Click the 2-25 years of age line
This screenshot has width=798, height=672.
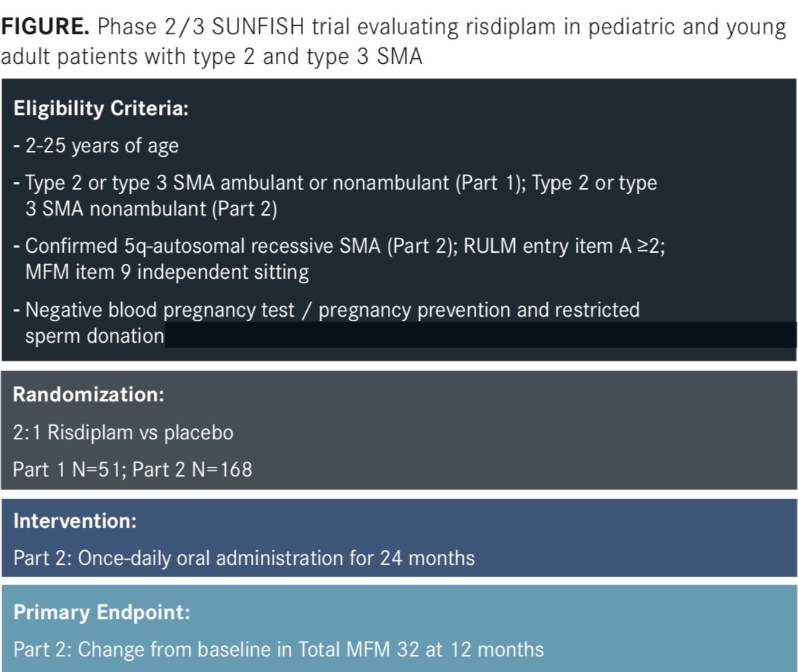pos(96,146)
